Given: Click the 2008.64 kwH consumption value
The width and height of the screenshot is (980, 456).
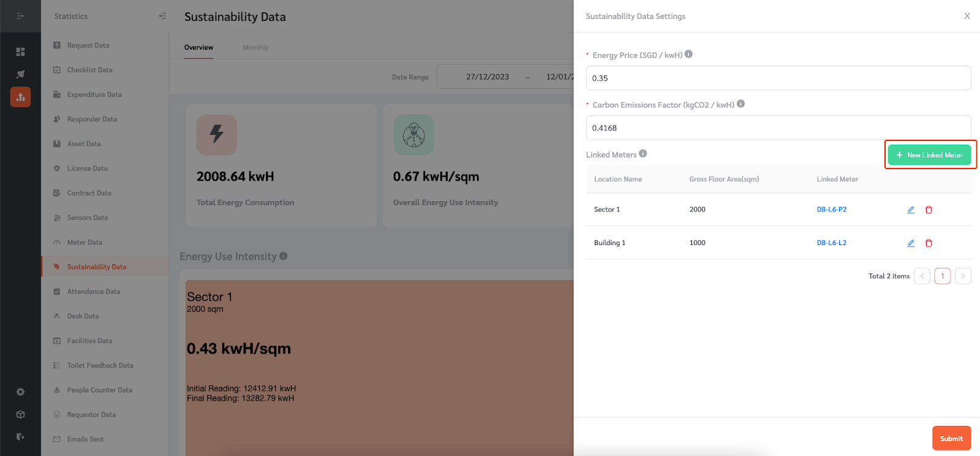Looking at the screenshot, I should coord(235,177).
